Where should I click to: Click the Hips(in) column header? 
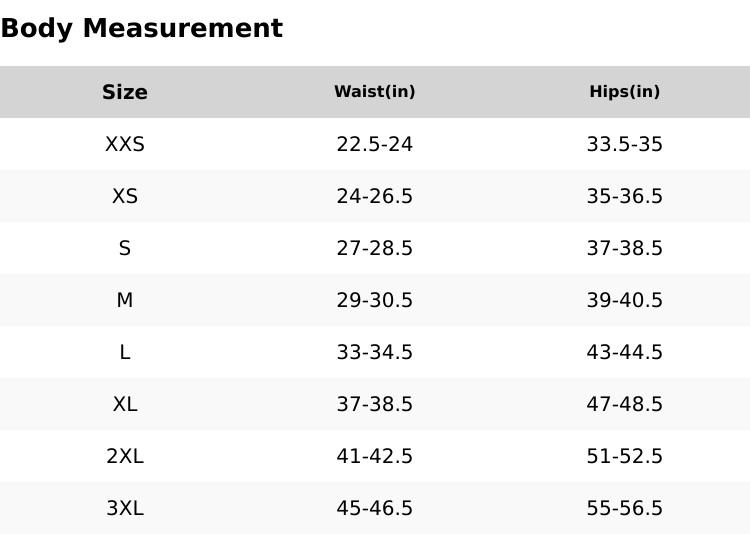click(x=625, y=92)
